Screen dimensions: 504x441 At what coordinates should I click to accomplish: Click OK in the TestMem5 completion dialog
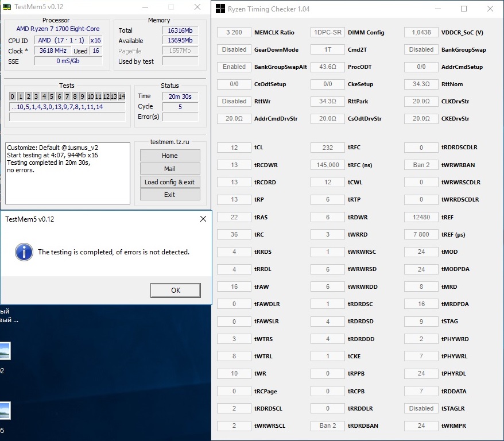coord(176,290)
